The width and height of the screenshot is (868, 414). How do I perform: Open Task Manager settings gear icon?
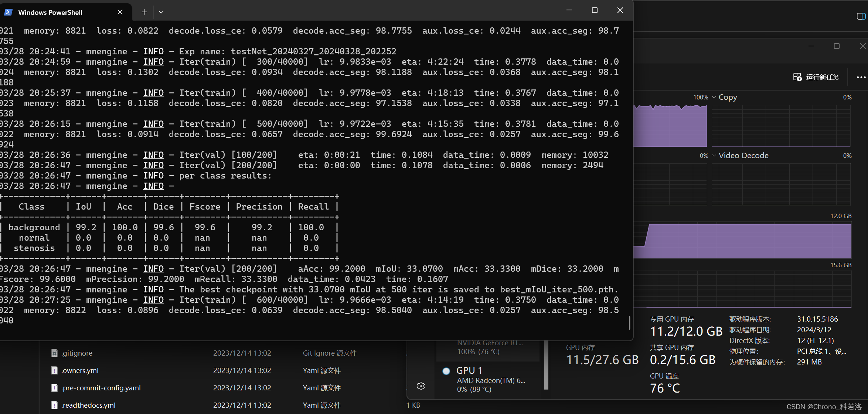[421, 386]
